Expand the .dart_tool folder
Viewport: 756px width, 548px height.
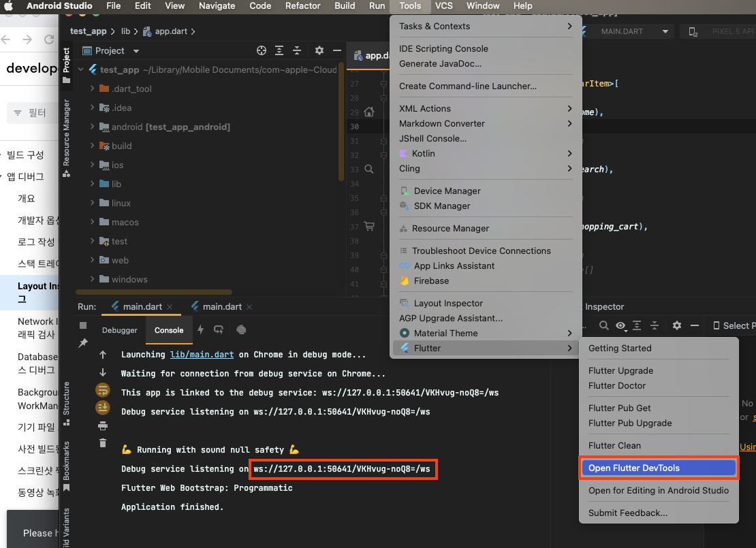[x=92, y=88]
